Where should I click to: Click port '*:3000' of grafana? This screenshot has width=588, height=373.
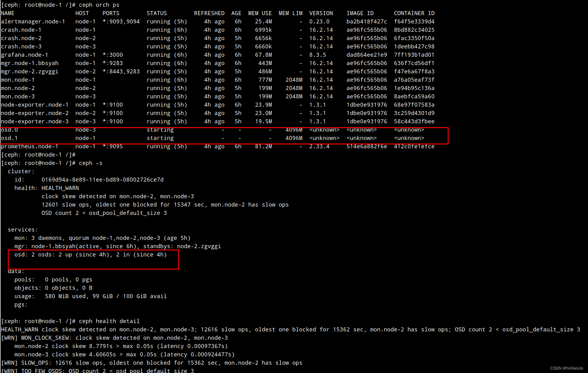coord(113,55)
